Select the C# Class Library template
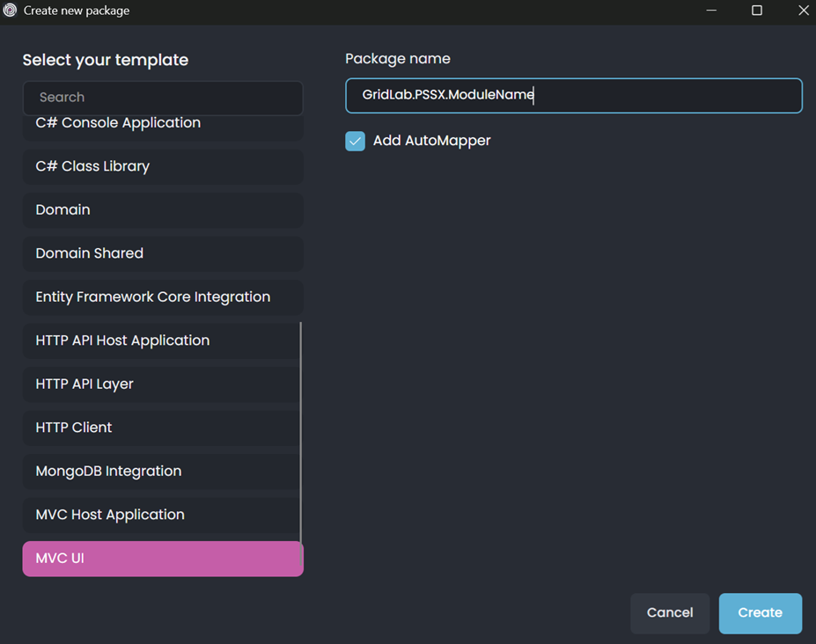This screenshot has height=644, width=816. (163, 166)
